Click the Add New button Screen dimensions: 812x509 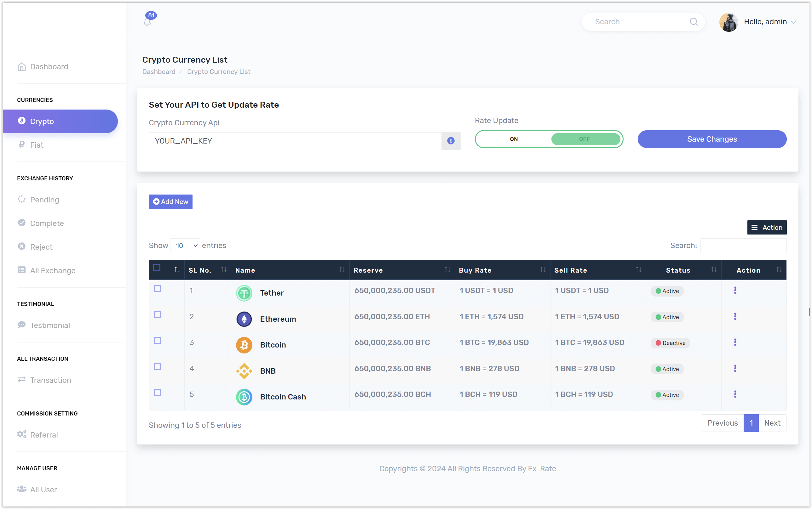[170, 202]
